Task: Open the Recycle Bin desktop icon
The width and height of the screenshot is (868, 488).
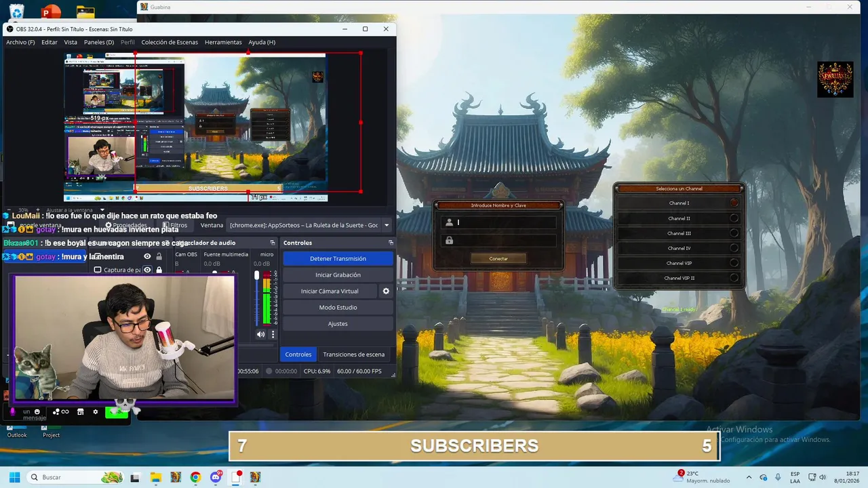Action: point(16,11)
